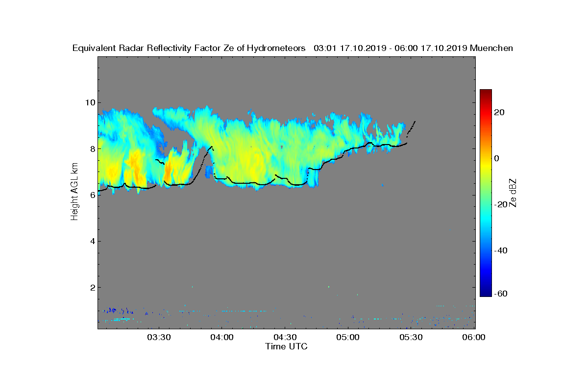Click the colorbar value -40
Screen dimensions: 588x392
[x=501, y=250]
